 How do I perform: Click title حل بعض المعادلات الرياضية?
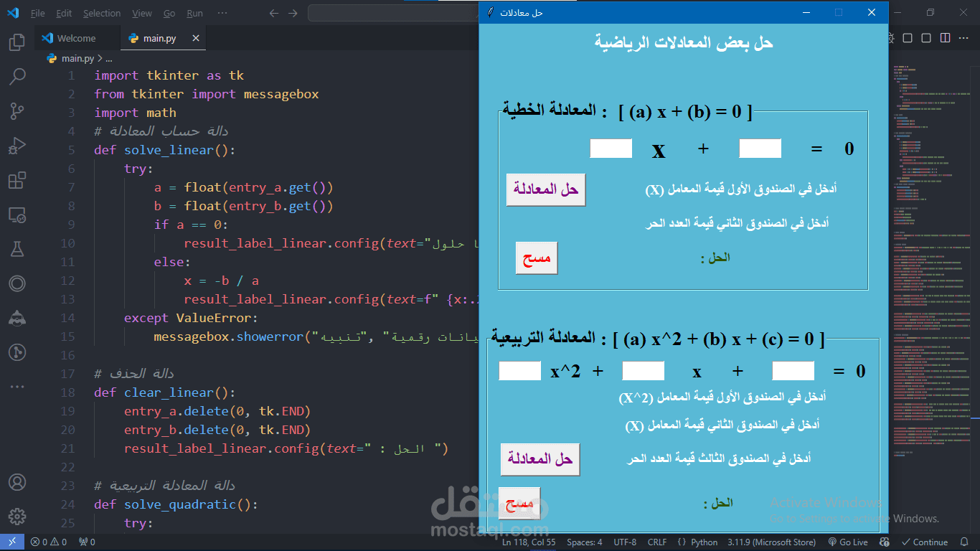(x=684, y=42)
